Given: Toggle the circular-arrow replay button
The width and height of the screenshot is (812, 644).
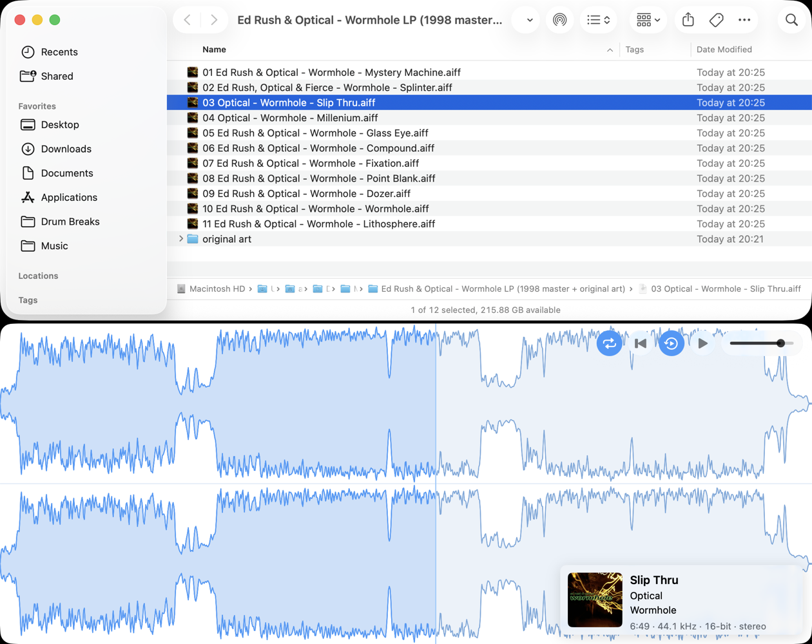Looking at the screenshot, I should pyautogui.click(x=671, y=343).
